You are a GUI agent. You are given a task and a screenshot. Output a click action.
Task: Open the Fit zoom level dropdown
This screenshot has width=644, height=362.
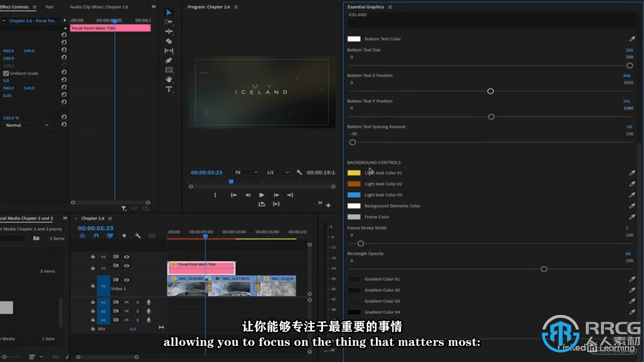coord(247,172)
